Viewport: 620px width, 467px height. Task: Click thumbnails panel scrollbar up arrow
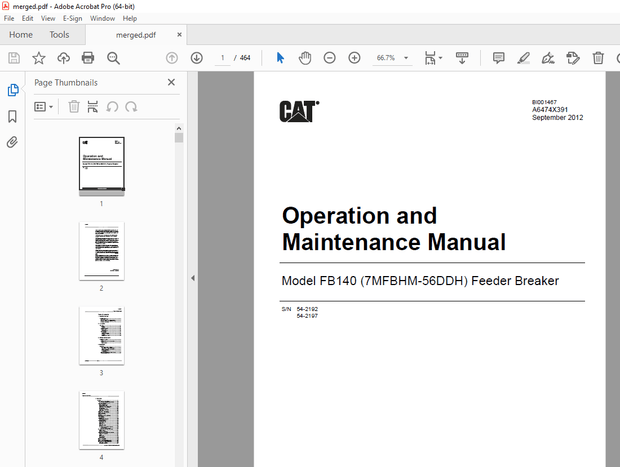(179, 129)
